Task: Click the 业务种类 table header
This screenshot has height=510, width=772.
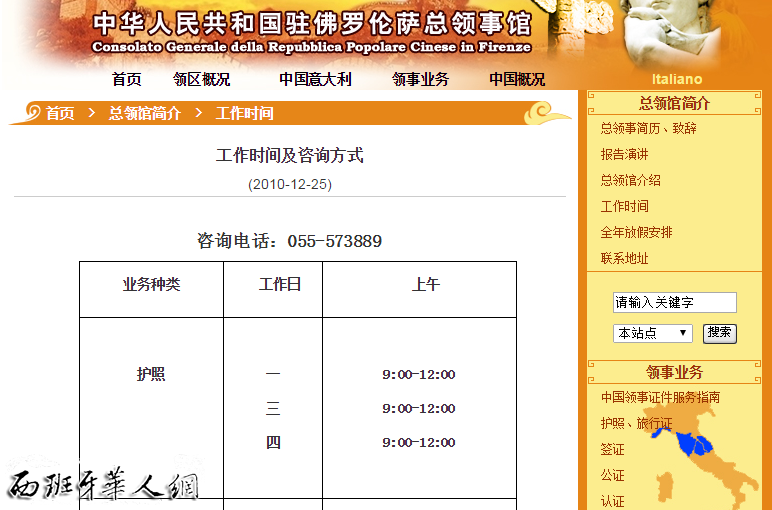Action: tap(151, 285)
